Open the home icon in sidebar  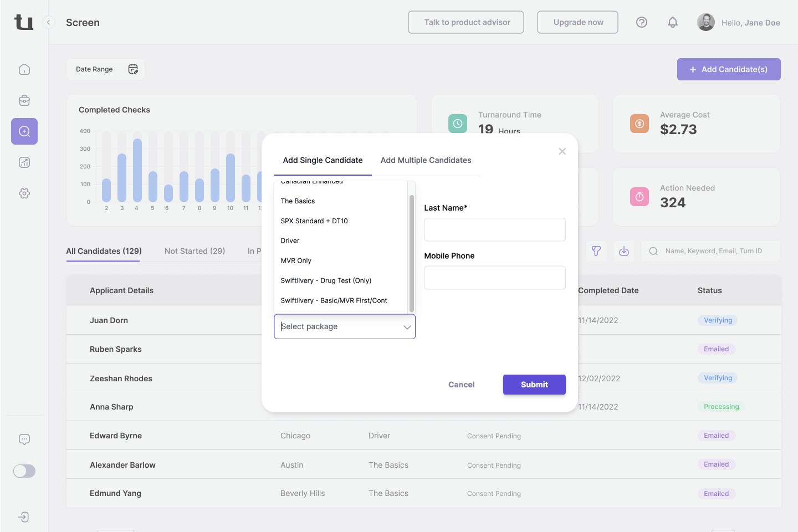[x=24, y=69]
